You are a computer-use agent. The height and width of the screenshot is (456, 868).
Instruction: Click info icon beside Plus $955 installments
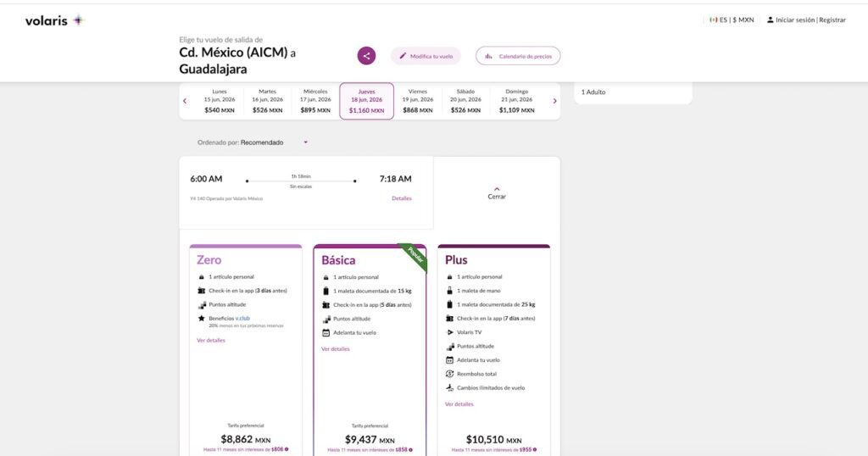(x=535, y=450)
